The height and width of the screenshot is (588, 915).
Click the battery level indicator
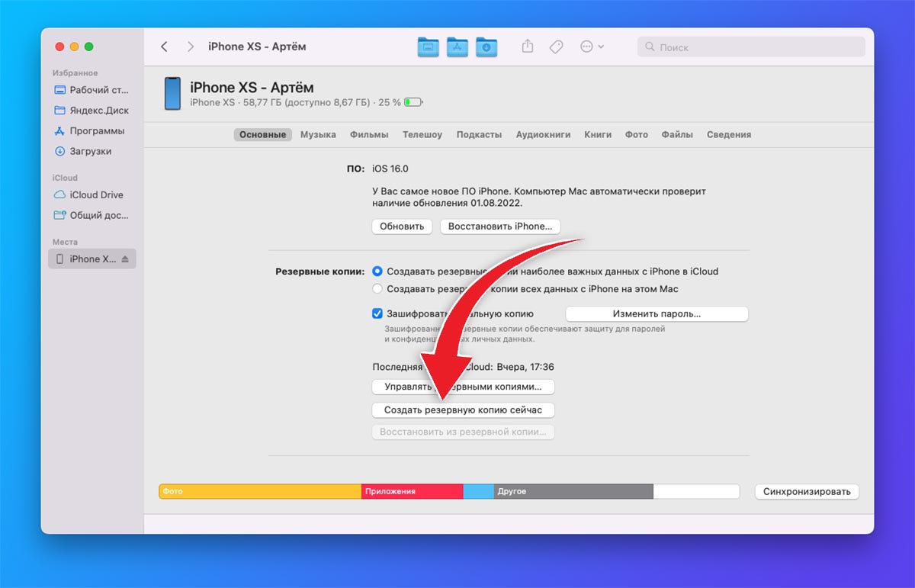click(413, 102)
